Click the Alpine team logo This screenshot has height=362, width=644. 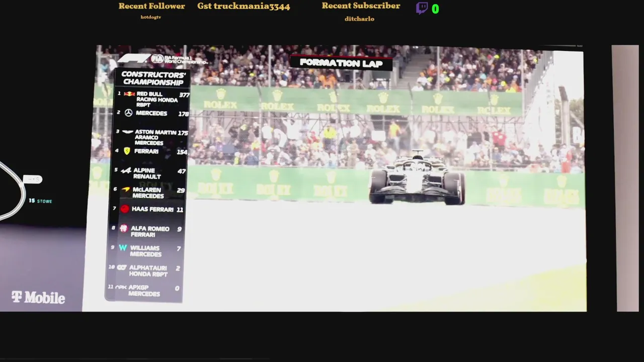coord(126,171)
